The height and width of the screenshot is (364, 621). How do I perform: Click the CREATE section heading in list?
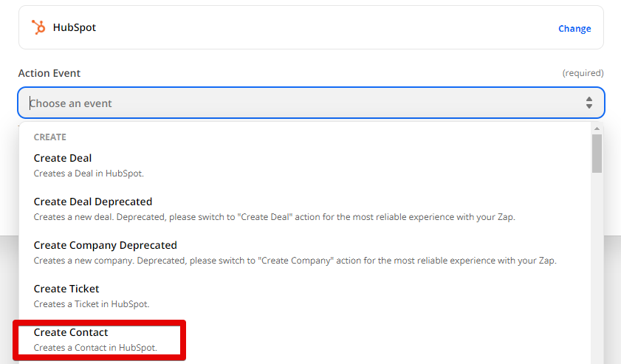coord(50,137)
